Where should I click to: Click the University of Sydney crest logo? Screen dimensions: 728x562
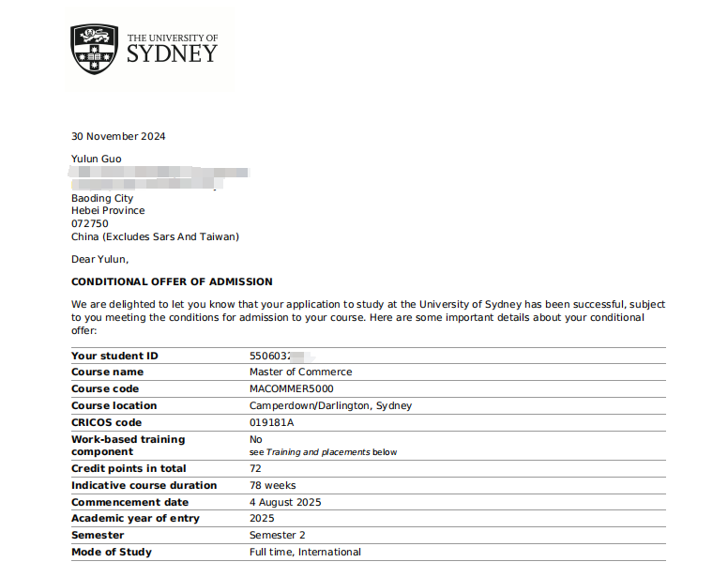click(x=94, y=49)
